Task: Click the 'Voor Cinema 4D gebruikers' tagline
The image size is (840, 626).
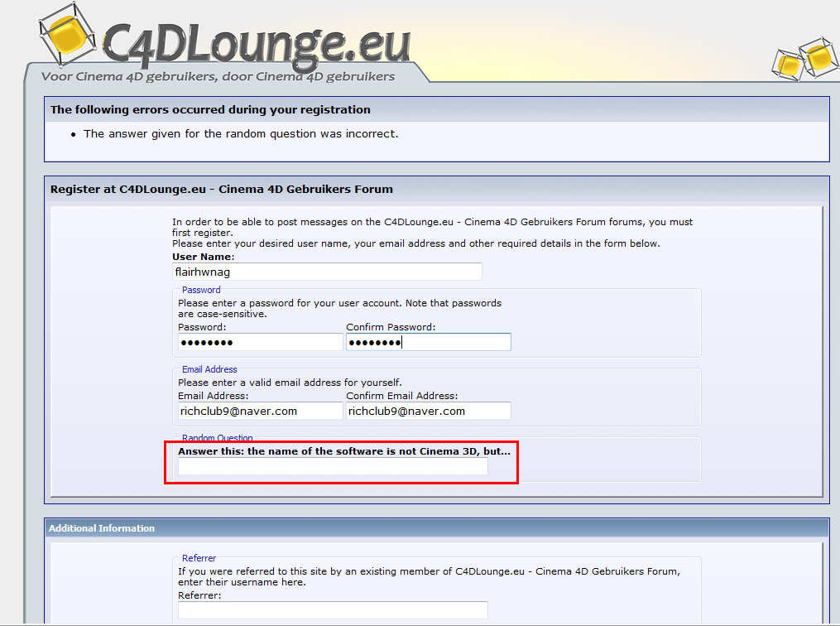Action: point(218,77)
